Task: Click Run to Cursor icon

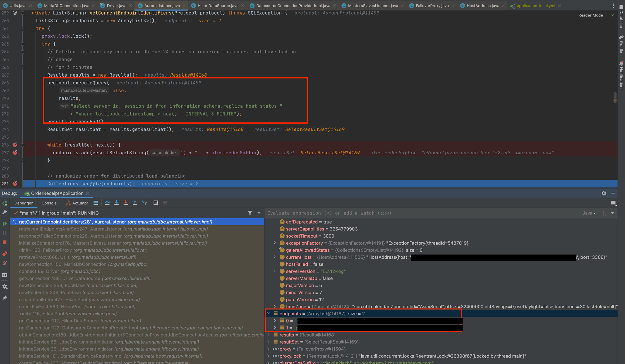Action: [x=144, y=203]
